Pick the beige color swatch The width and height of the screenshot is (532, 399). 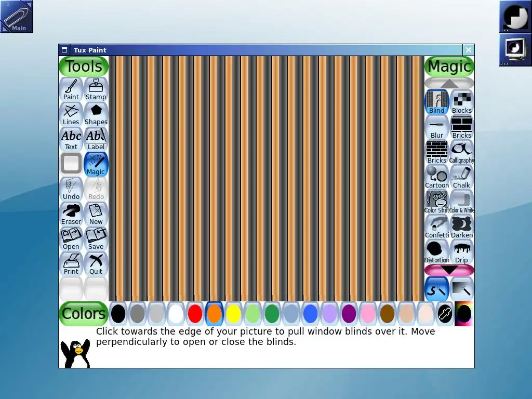tap(426, 313)
